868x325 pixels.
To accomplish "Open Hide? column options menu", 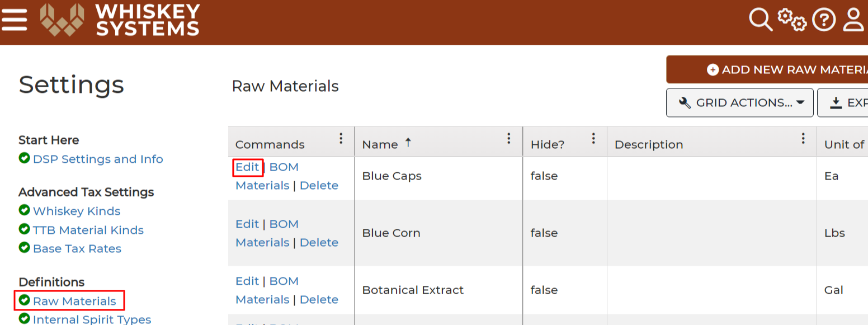I will point(593,139).
